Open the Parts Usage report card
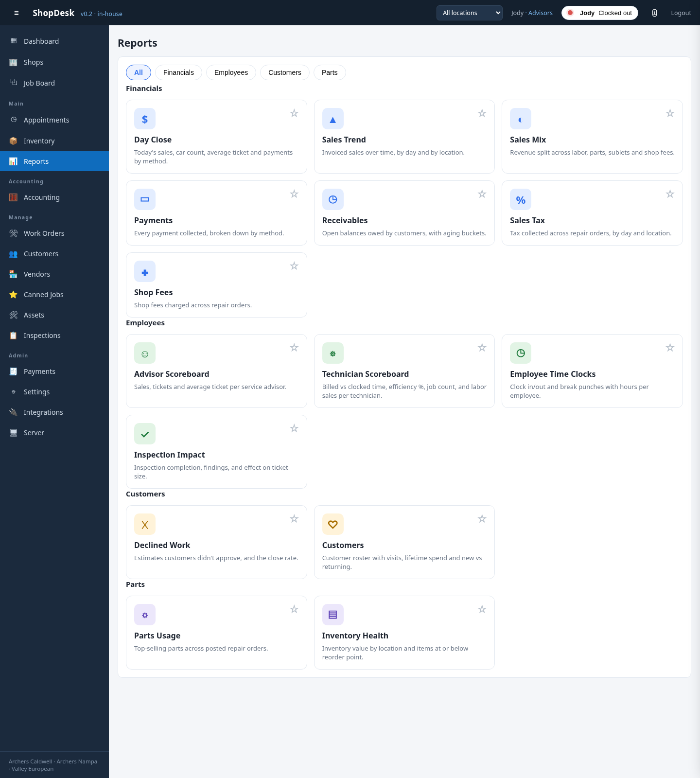 point(216,633)
